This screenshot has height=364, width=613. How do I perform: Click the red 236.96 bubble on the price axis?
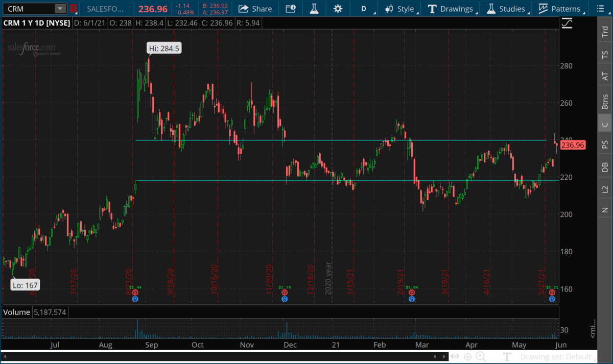click(x=572, y=145)
